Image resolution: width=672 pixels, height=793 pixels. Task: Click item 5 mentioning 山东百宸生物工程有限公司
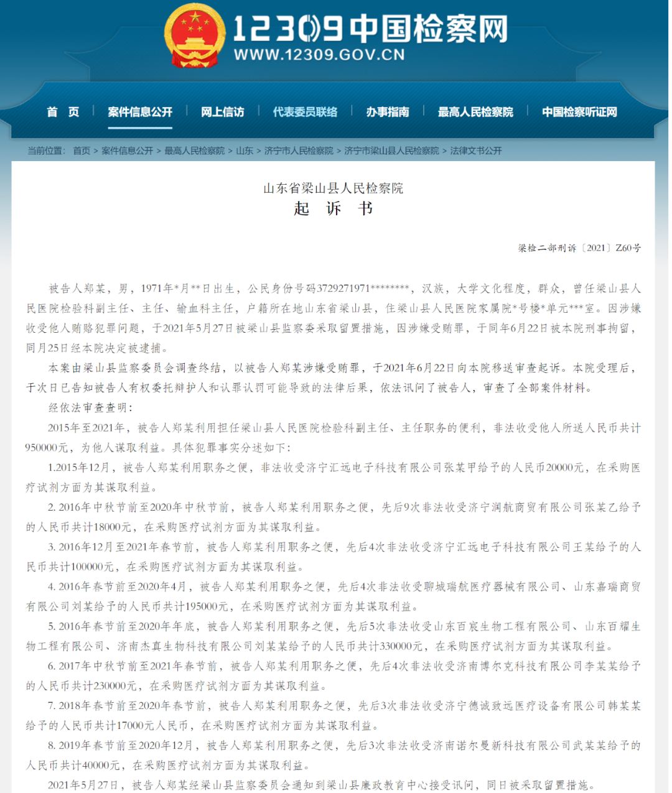333,636
